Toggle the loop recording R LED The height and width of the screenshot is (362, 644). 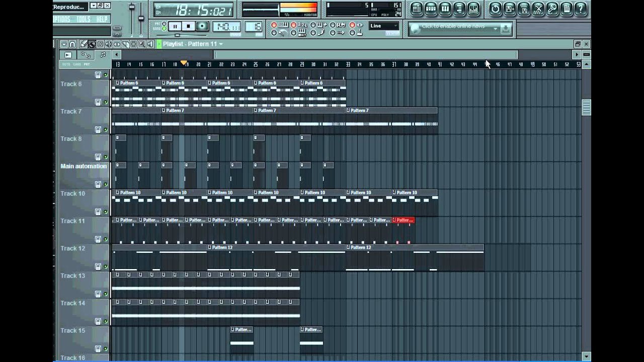(333, 25)
